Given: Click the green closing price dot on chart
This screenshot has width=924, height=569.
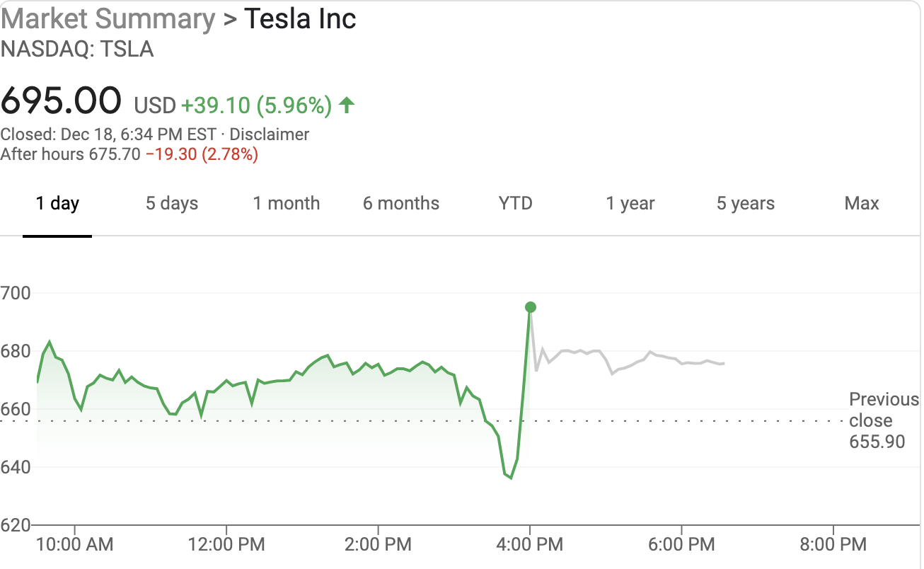Looking at the screenshot, I should [531, 307].
